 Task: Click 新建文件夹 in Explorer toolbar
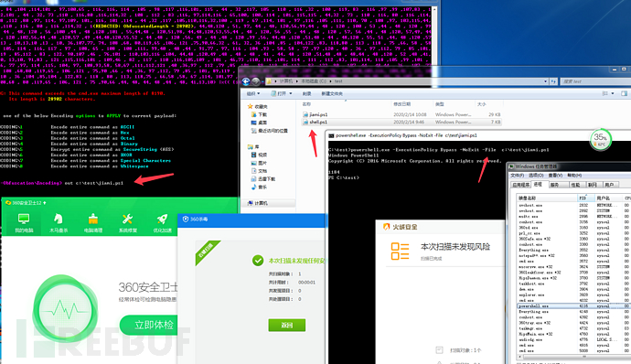click(332, 94)
